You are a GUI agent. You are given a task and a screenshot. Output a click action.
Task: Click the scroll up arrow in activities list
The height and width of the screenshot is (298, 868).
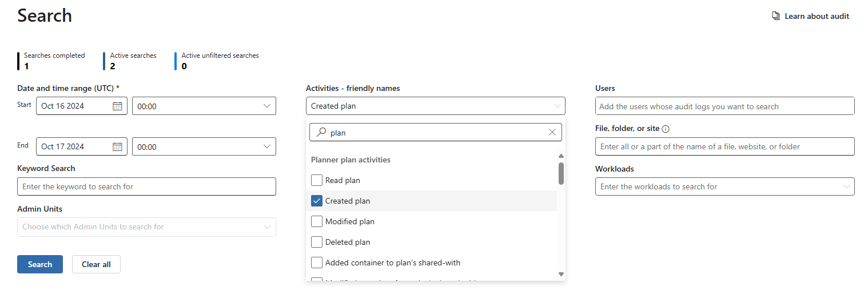click(561, 156)
